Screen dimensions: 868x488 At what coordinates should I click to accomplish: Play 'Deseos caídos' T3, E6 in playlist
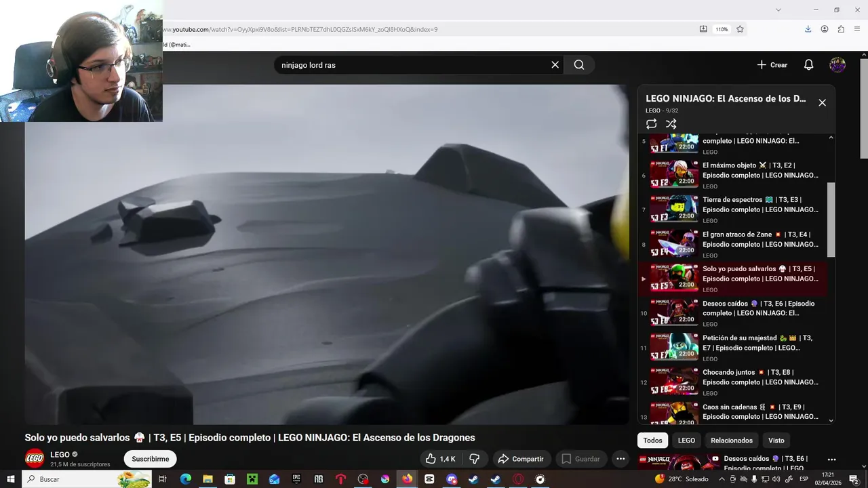tap(732, 313)
